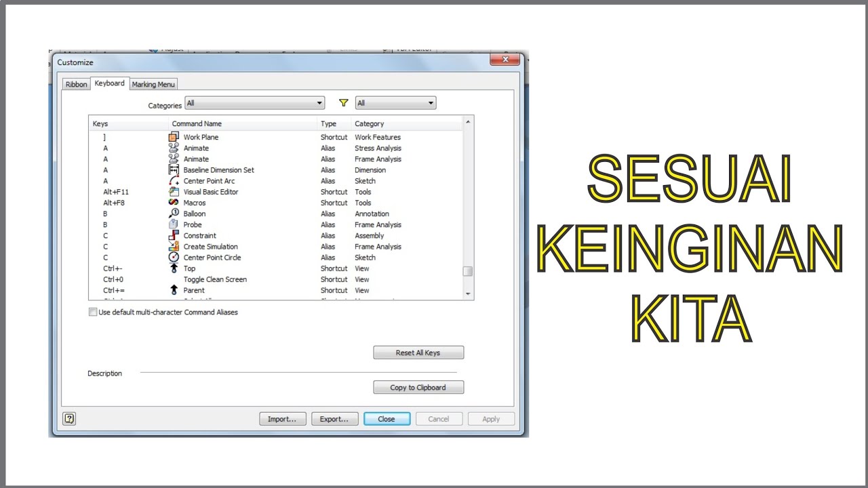Click the Alt+F8 key cell
The width and height of the screenshot is (868, 488).
(x=114, y=203)
